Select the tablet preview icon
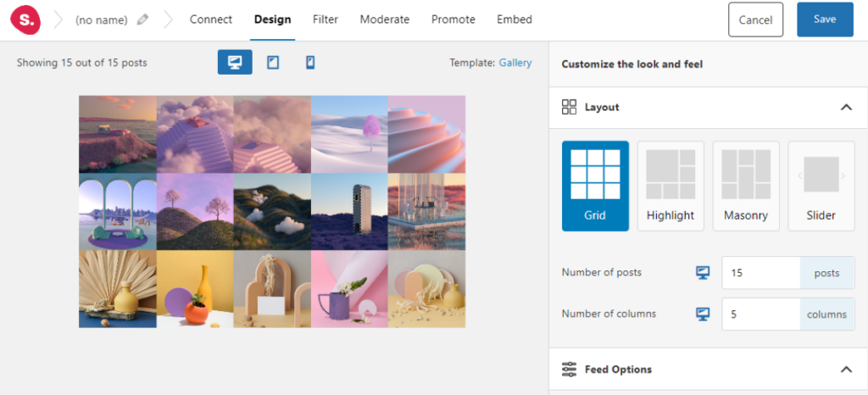The image size is (868, 395). (x=273, y=63)
